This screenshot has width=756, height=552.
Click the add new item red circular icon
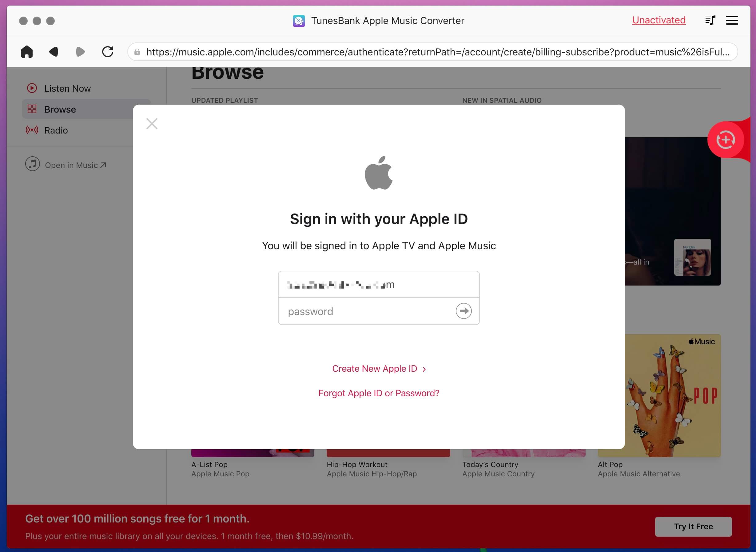coord(726,140)
